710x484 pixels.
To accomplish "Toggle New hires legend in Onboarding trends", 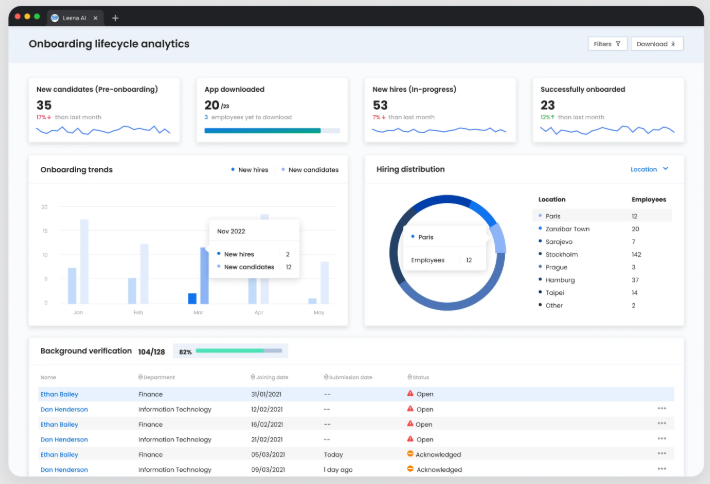I will click(250, 170).
